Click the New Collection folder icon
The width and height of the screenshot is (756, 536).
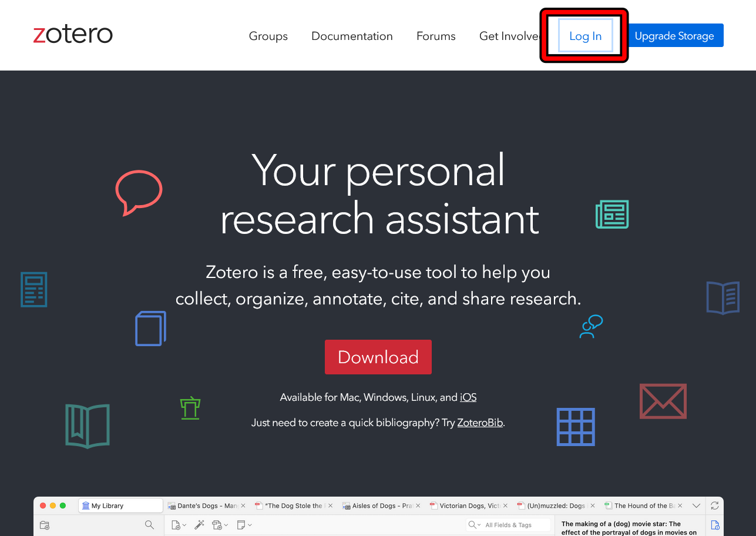[45, 525]
